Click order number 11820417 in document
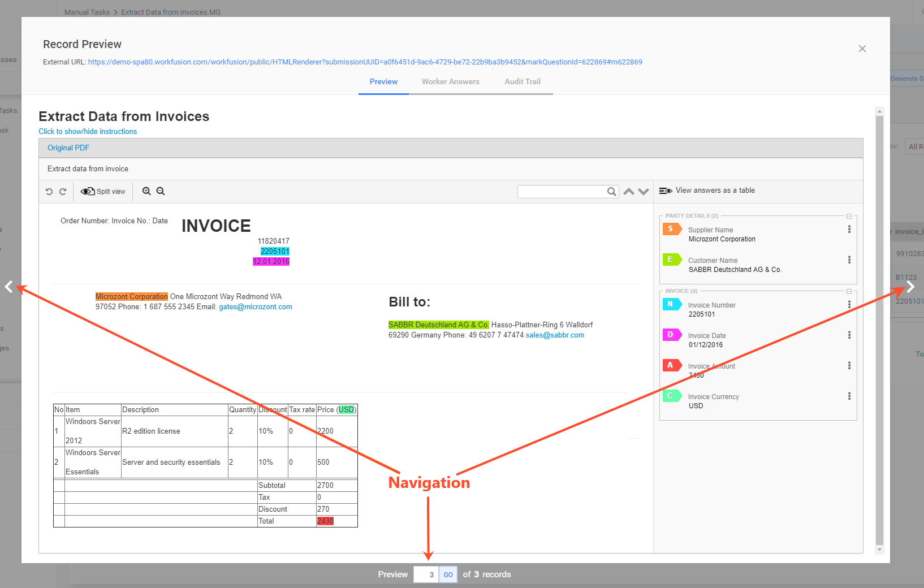Screen dimensions: 924x588 point(274,241)
